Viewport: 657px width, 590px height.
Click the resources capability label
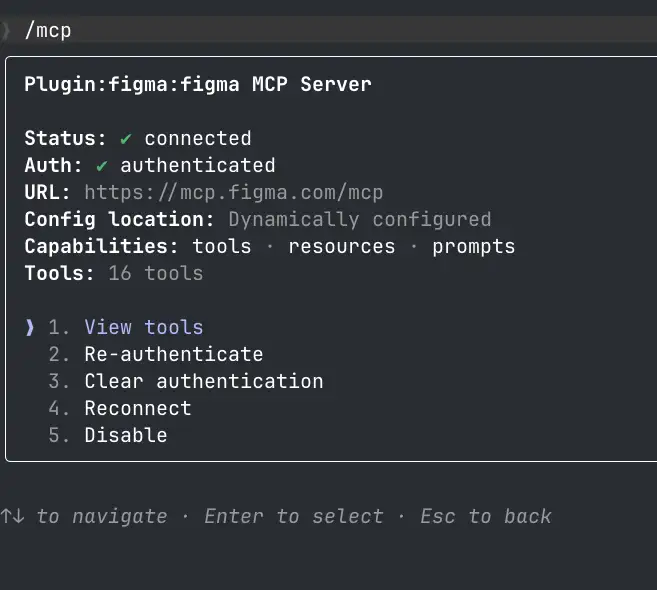tap(341, 246)
